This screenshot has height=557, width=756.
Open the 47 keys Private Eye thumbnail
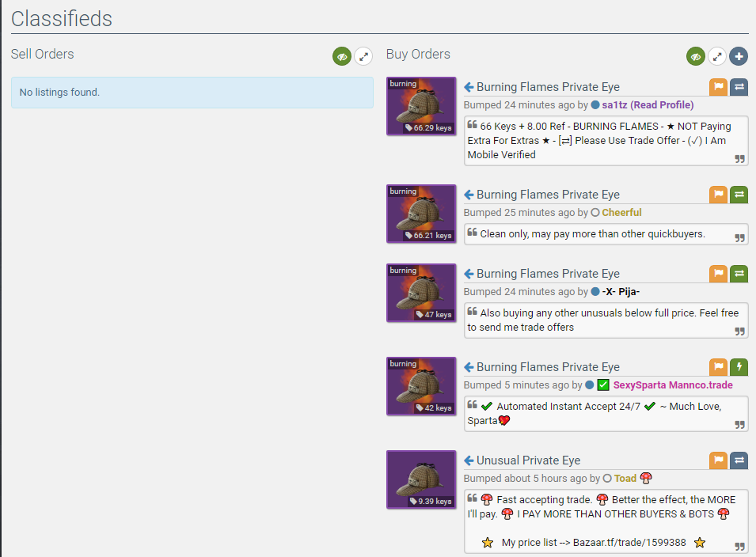pyautogui.click(x=421, y=293)
